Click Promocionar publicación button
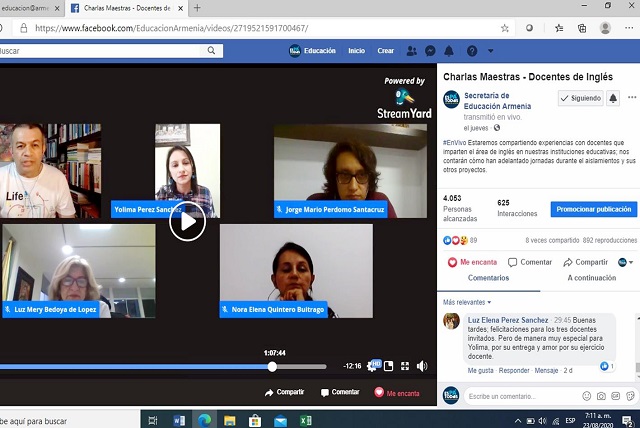 point(593,209)
